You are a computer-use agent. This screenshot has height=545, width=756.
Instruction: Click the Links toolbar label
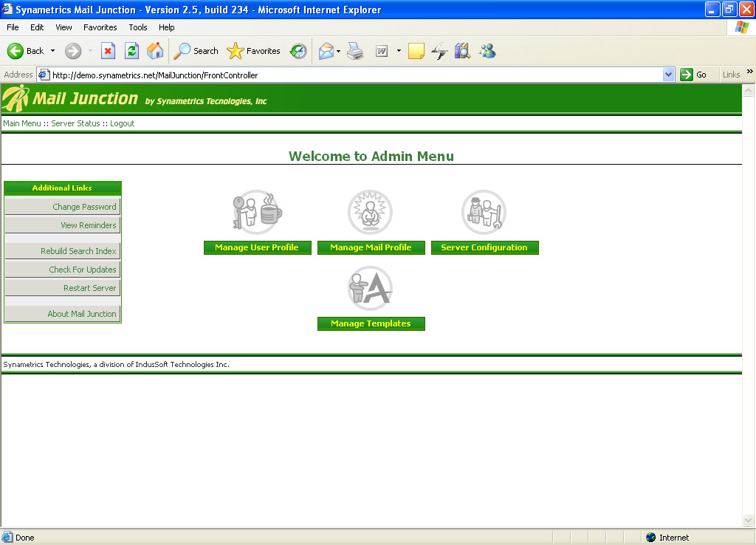pyautogui.click(x=731, y=75)
